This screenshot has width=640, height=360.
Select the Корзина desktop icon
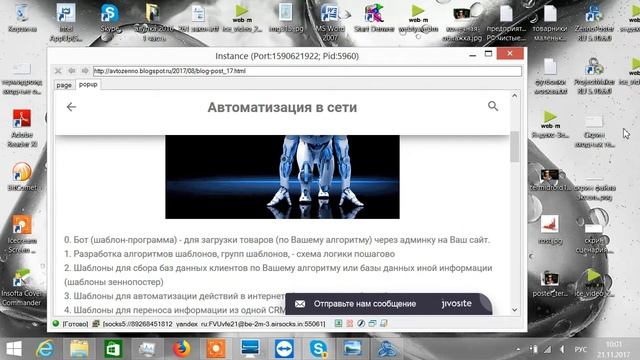[22, 18]
